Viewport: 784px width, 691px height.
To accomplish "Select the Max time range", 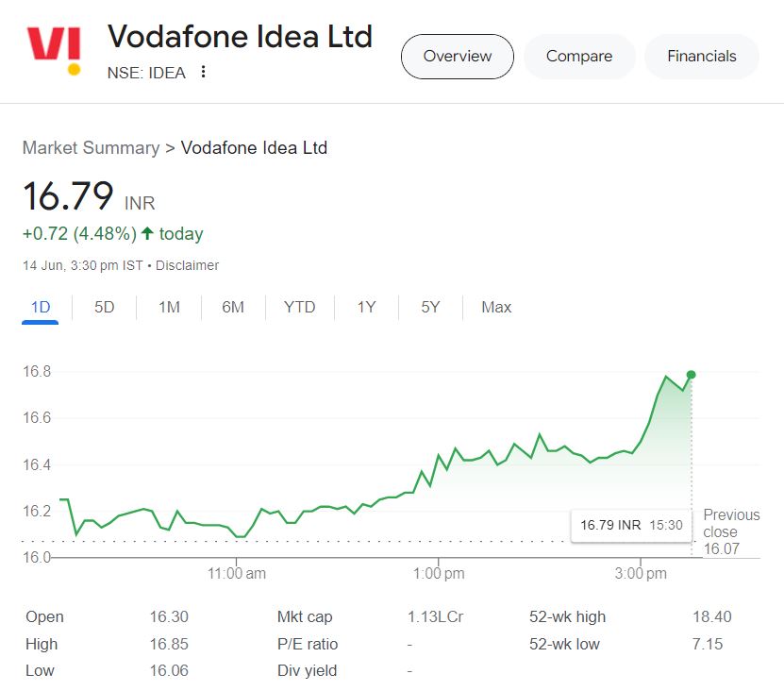I will coord(496,307).
